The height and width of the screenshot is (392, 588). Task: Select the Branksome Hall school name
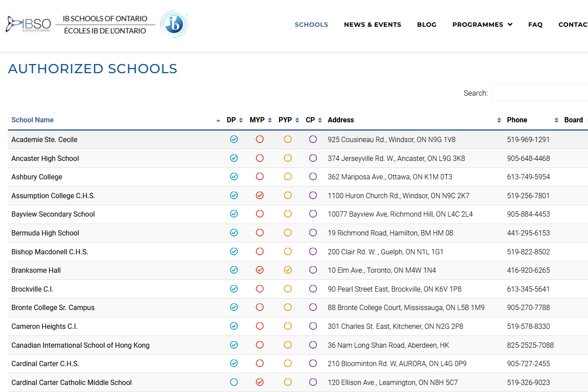pos(36,270)
